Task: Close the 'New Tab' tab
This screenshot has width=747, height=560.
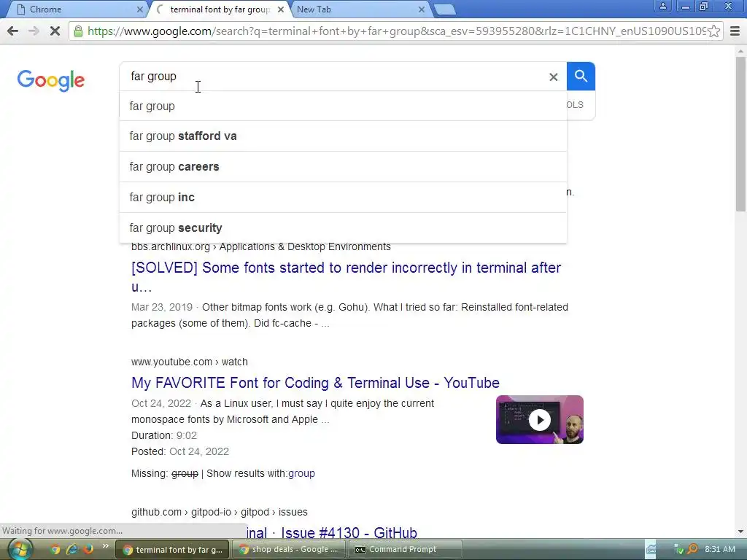Action: coord(422,9)
